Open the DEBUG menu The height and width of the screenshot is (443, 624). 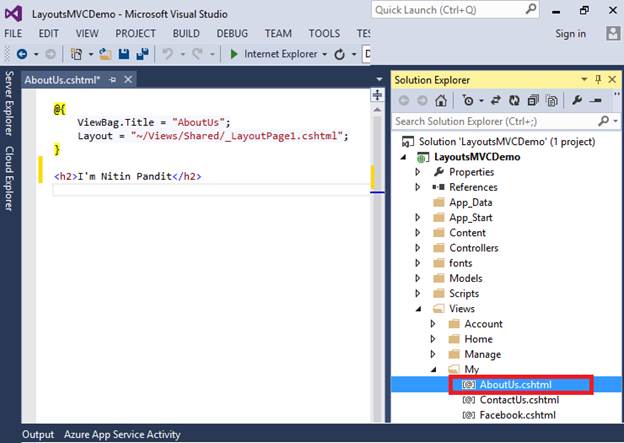(232, 33)
